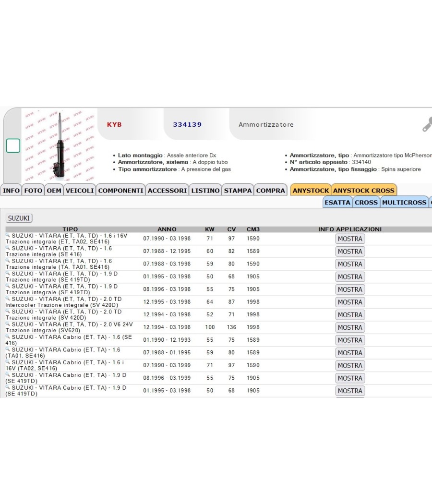Click MOSTRA for Vitara Cabrio 1.6 07.1988 - 01.1995

[x=350, y=353]
